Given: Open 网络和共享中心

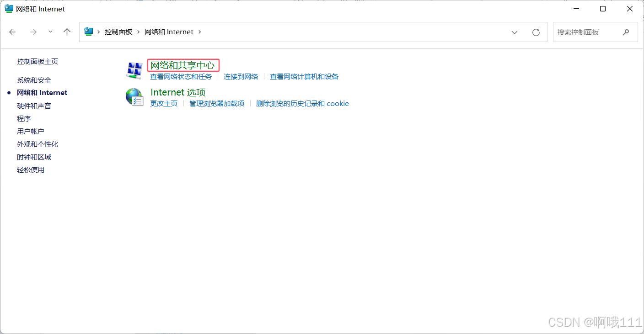Looking at the screenshot, I should pos(183,65).
